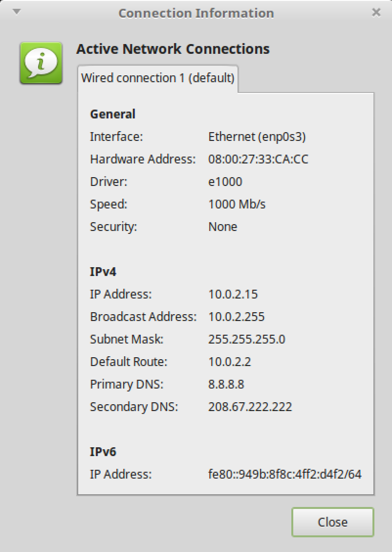Click the bold General section heading
Viewport: 392px width, 552px height.
pos(112,114)
